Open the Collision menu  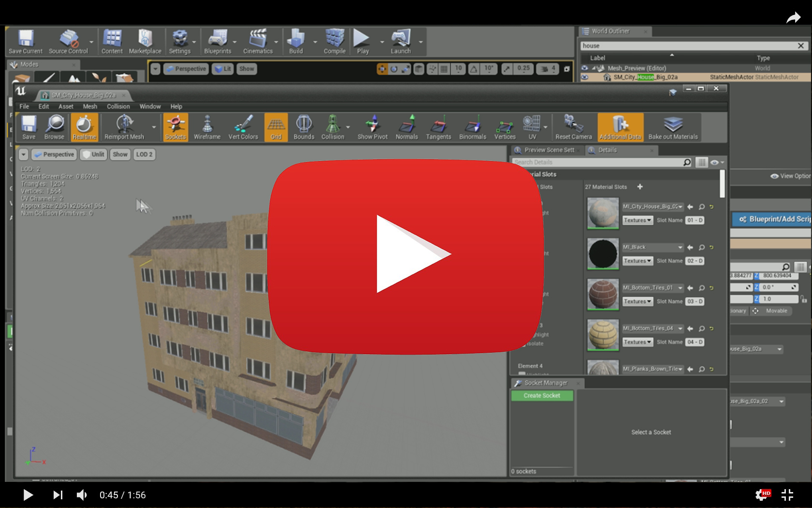pyautogui.click(x=118, y=106)
